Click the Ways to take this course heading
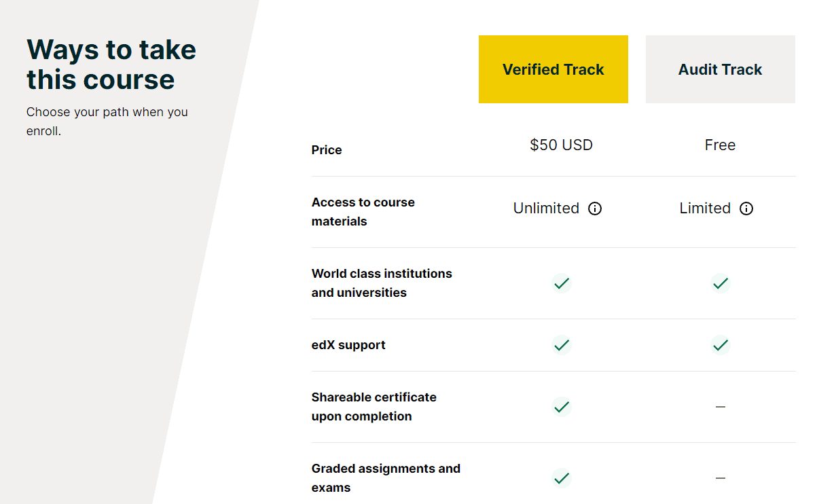 [x=111, y=65]
